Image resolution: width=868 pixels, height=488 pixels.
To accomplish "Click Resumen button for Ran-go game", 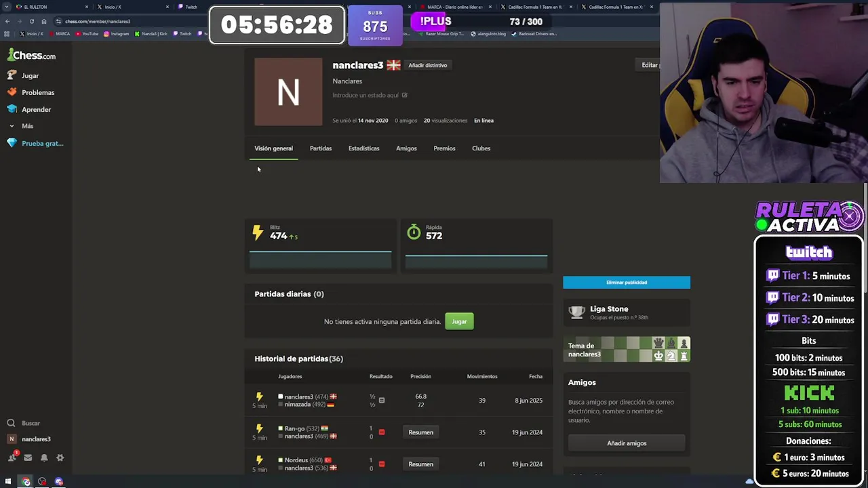I will (x=420, y=432).
